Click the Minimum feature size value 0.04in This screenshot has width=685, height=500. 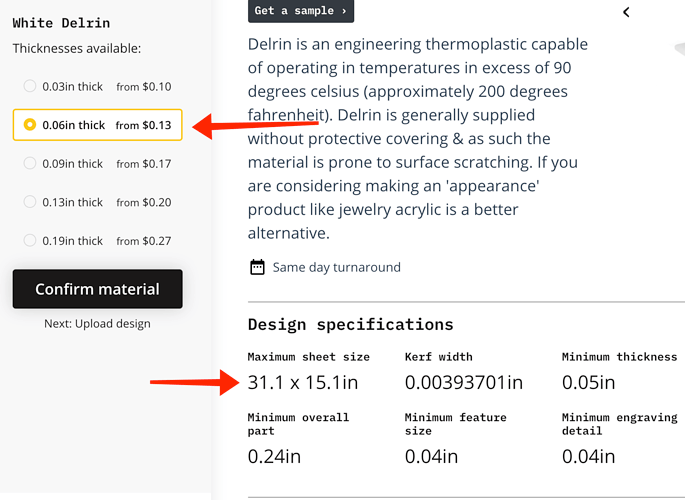pos(431,456)
